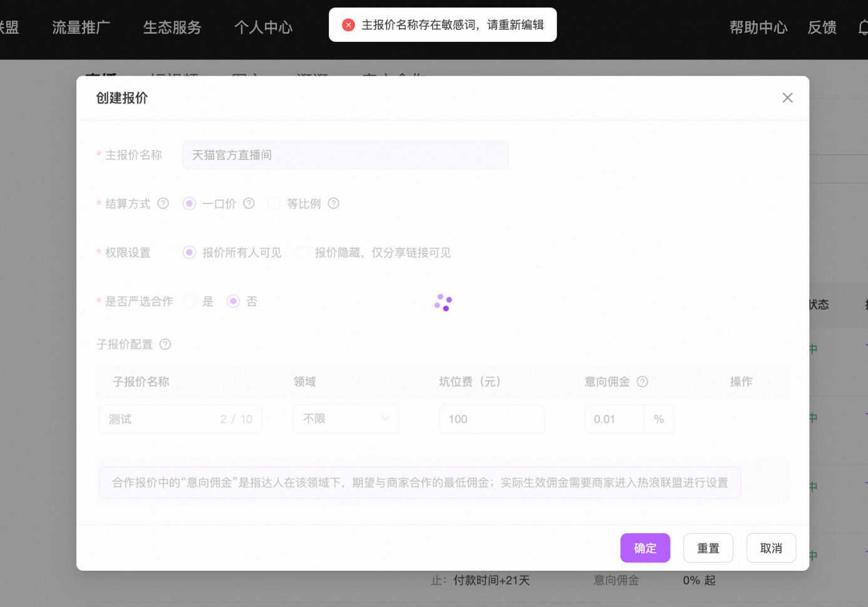Click 付款时间+21天 text behind dialog
The height and width of the screenshot is (607, 868).
[492, 580]
